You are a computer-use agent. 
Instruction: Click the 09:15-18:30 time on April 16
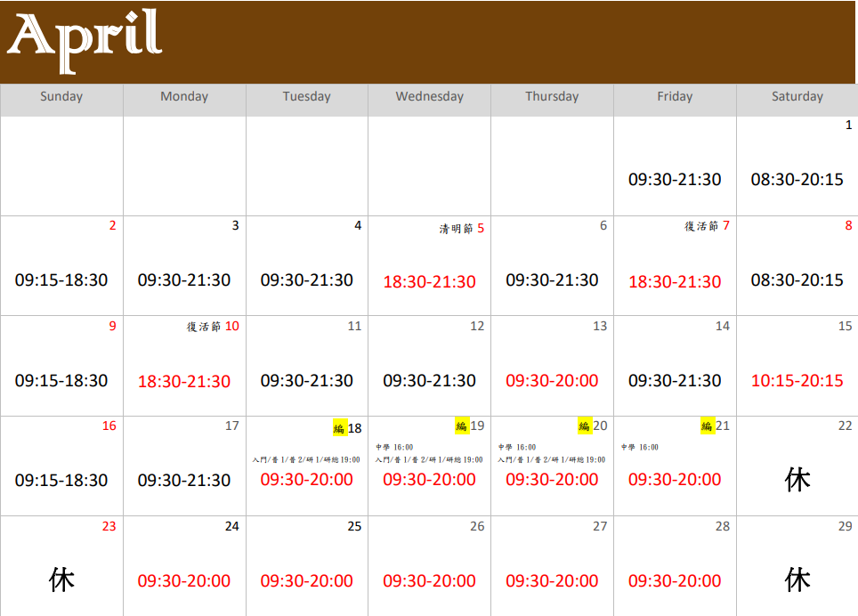(x=61, y=481)
